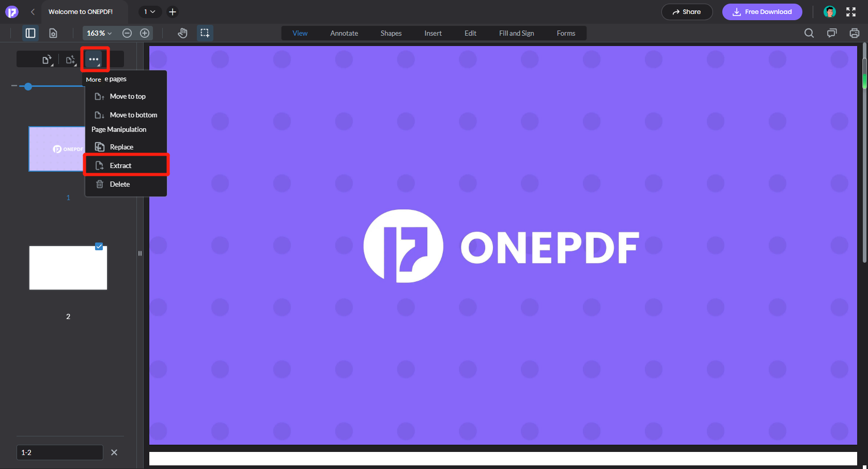This screenshot has height=469, width=868.
Task: Enter fullscreen mode with expand arrows icon
Action: [x=851, y=11]
